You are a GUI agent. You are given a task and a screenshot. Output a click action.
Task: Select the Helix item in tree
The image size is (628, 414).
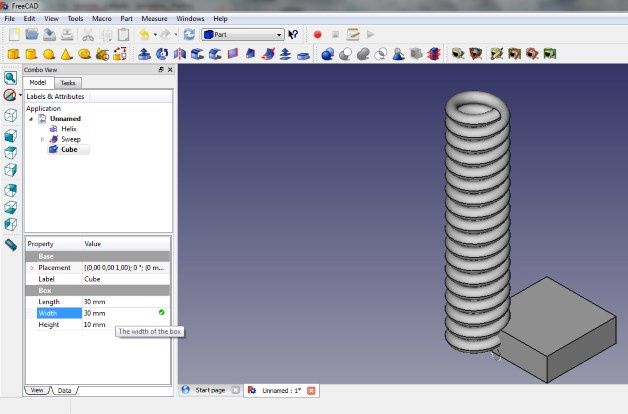pos(68,129)
